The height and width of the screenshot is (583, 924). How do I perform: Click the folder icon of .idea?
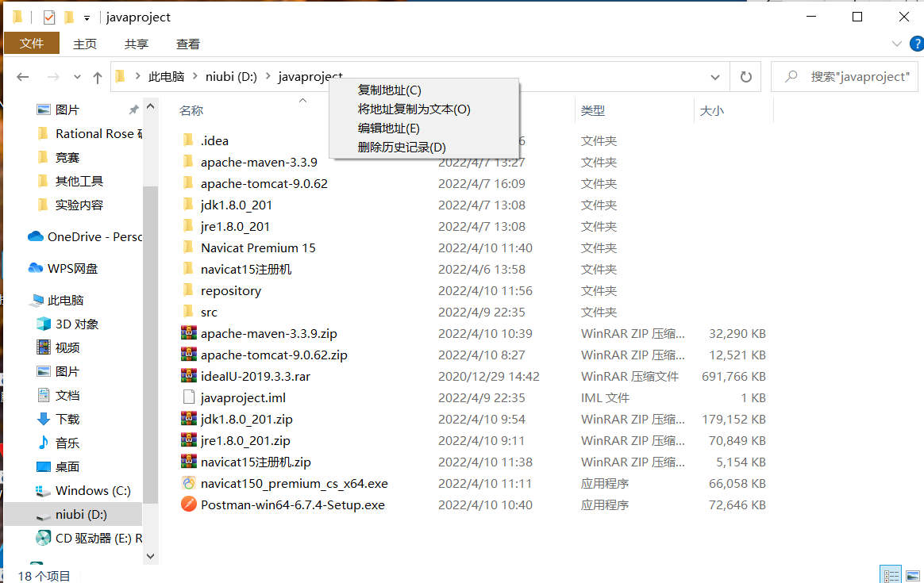[189, 140]
